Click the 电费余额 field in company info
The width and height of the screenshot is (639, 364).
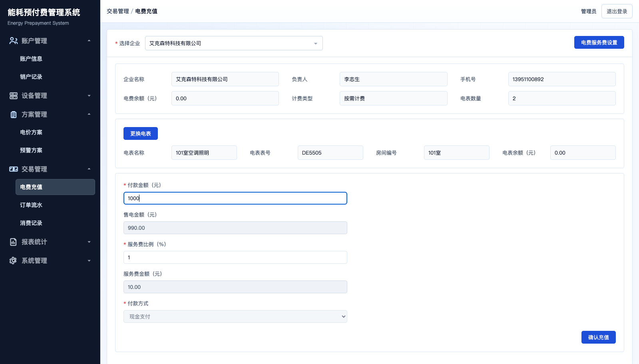225,98
